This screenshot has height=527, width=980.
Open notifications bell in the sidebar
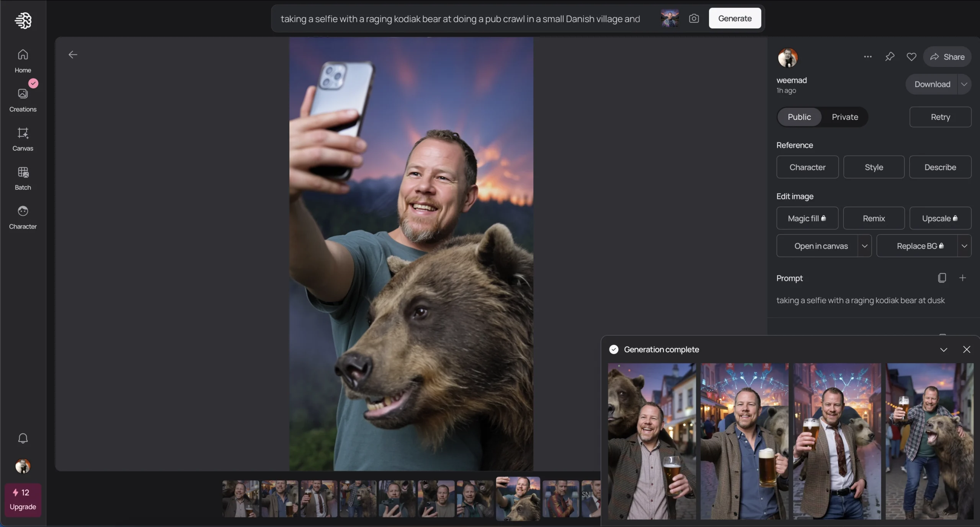(23, 438)
